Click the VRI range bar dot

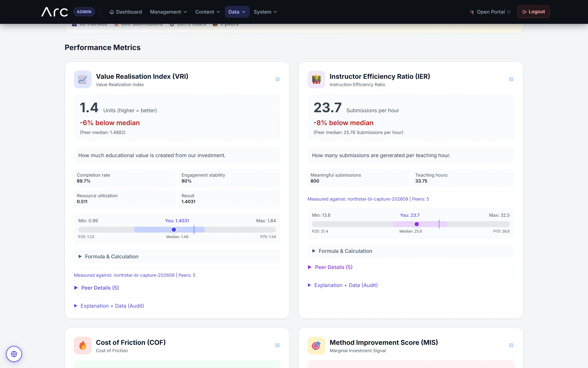click(174, 229)
